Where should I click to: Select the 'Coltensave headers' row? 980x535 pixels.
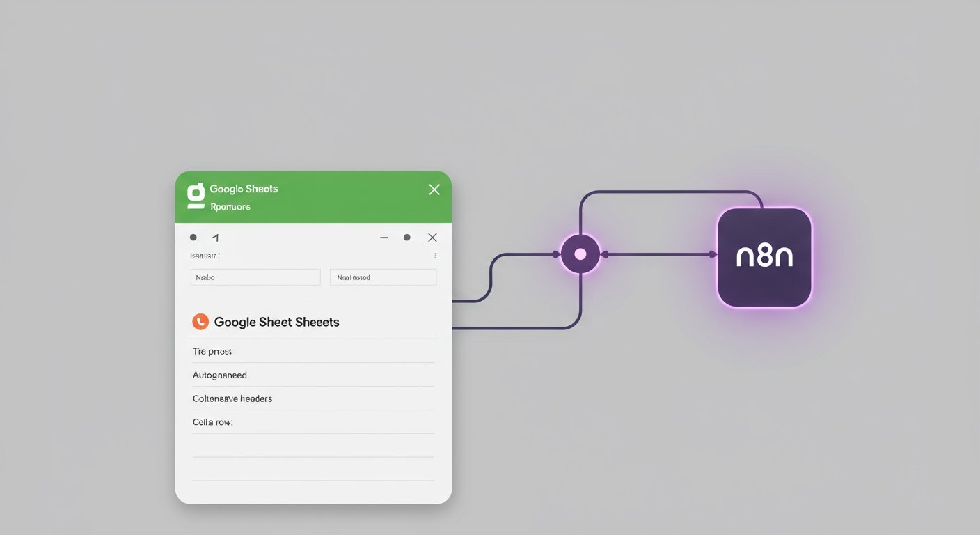[x=313, y=398]
